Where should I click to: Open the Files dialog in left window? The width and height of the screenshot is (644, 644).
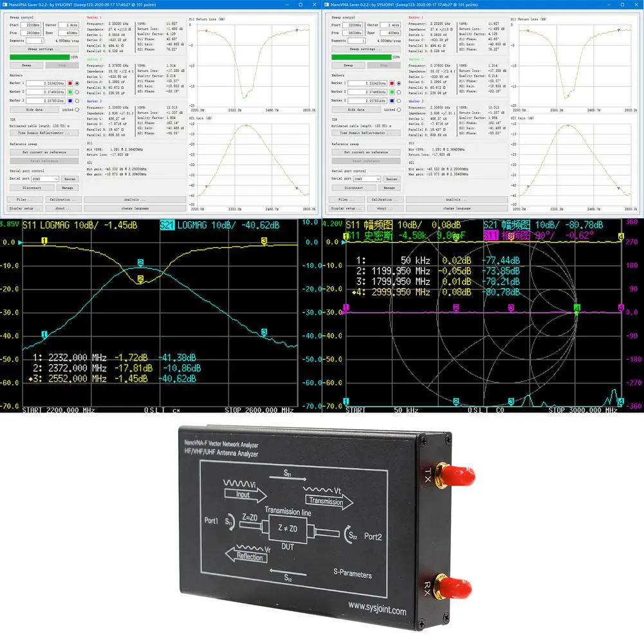tap(24, 199)
